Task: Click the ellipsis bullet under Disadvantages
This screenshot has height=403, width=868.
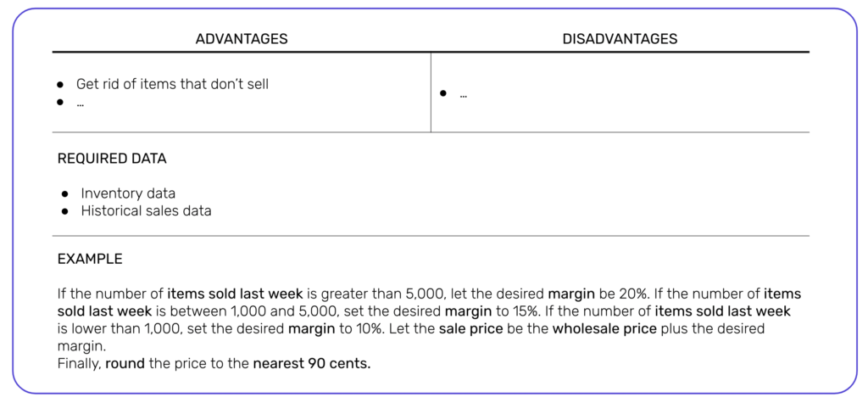Action: point(464,95)
